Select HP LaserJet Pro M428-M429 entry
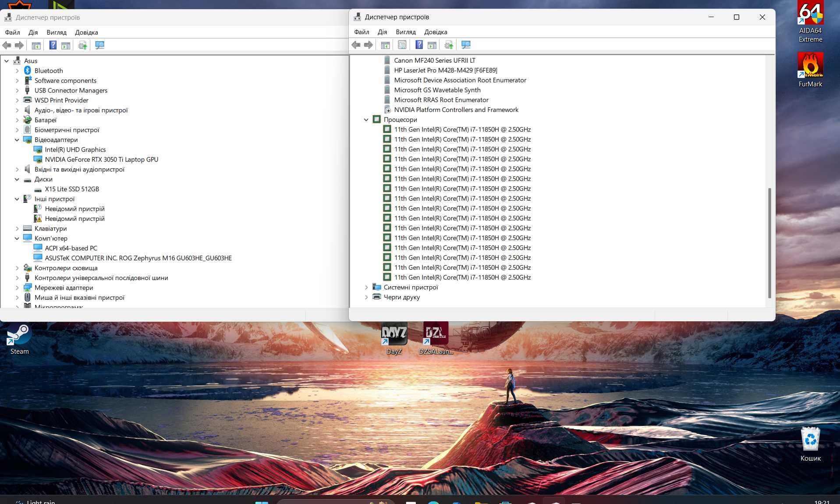The height and width of the screenshot is (504, 840). point(446,70)
